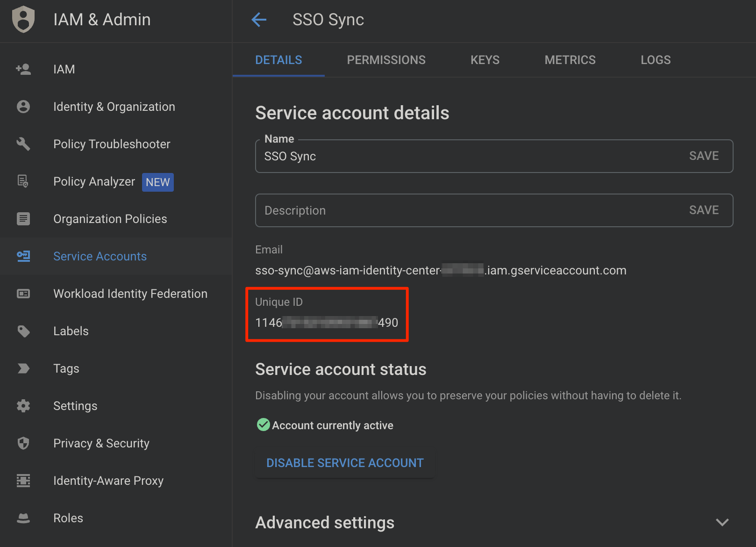Screen dimensions: 756x547
Task: Open Policy Analyzer menu item
Action: pyautogui.click(x=116, y=181)
